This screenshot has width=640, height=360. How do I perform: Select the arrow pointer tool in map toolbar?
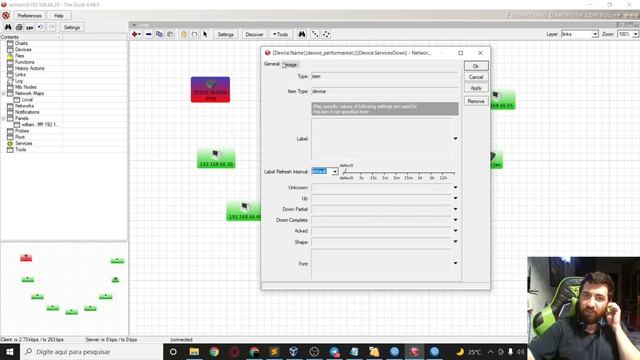tap(205, 34)
